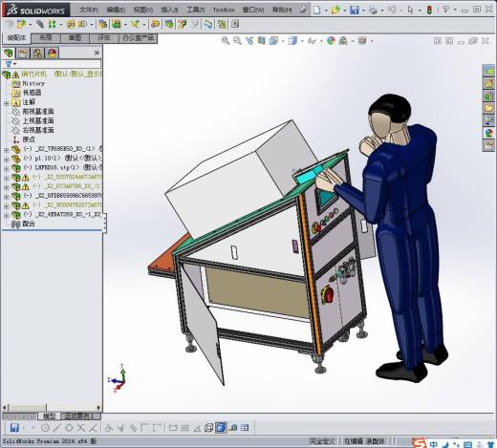
Task: Expand the LXFED16.stp<1> component node
Action: tap(7, 168)
